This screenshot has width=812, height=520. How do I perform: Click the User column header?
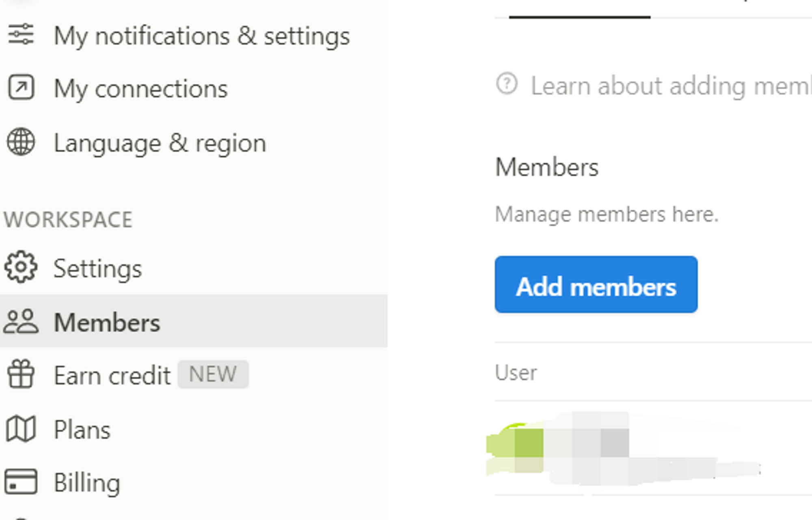[516, 372]
